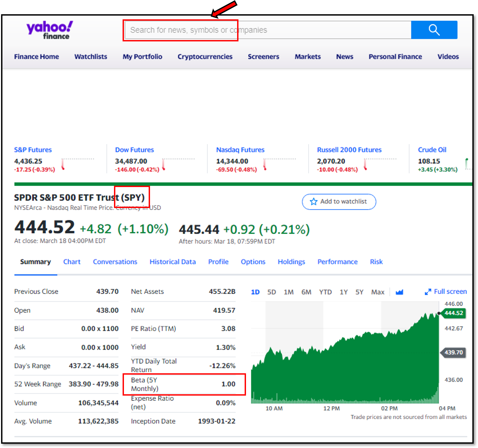Click the 444.52 green price tag on chart
This screenshot has width=478, height=448.
tap(454, 313)
